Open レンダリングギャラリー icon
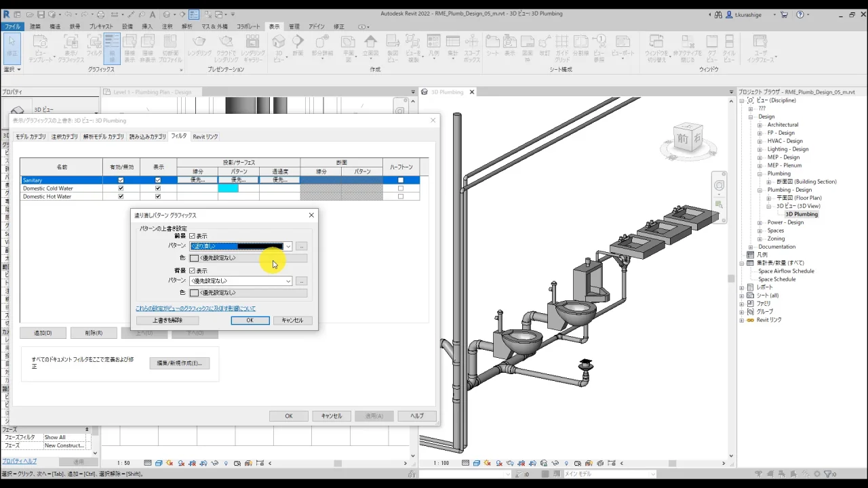 point(253,47)
